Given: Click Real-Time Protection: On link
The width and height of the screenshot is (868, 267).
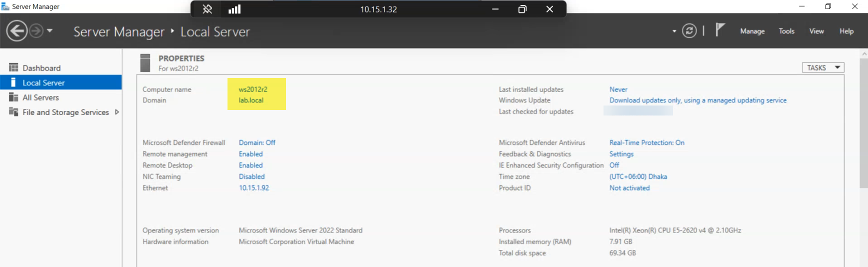Looking at the screenshot, I should click(646, 142).
